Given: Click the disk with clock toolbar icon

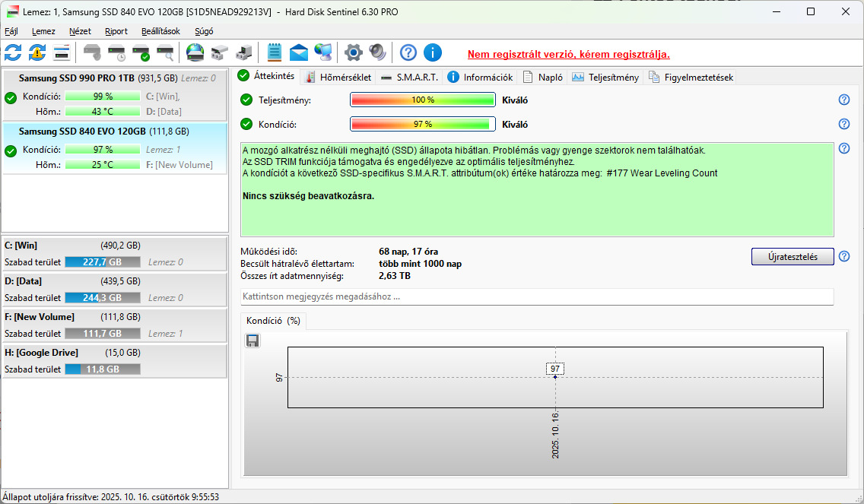Looking at the screenshot, I should 116,53.
